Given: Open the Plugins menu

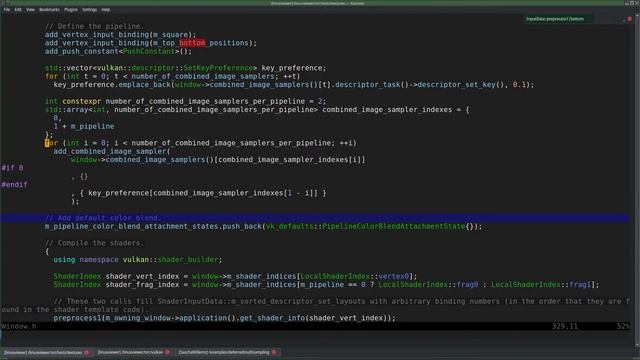Looking at the screenshot, I should (71, 9).
